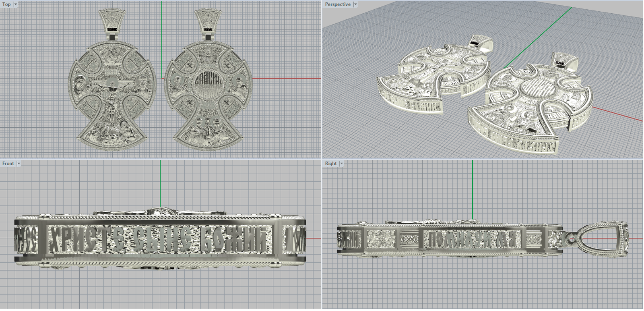Expand the Front viewport dropdown arrow

click(19, 164)
